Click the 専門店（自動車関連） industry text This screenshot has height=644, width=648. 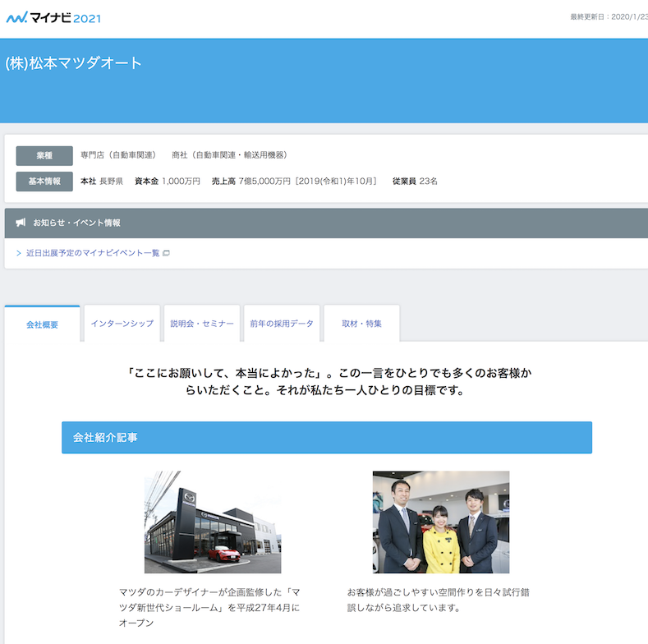pyautogui.click(x=118, y=155)
